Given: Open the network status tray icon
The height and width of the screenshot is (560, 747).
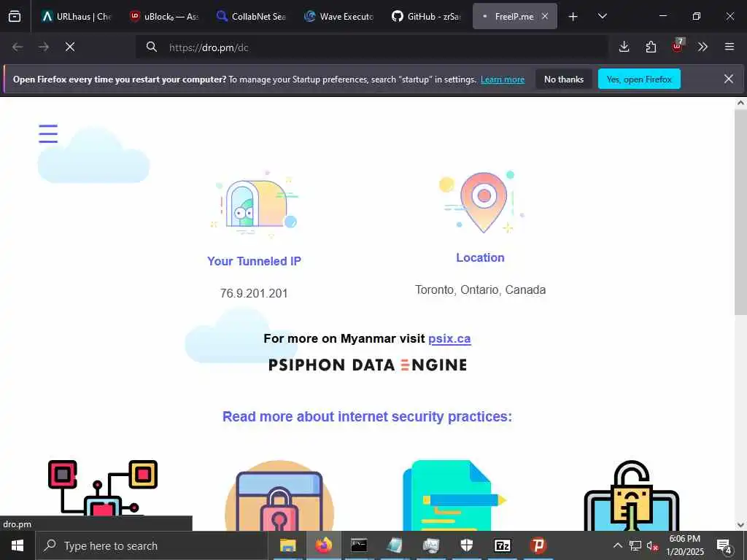Looking at the screenshot, I should click(635, 545).
